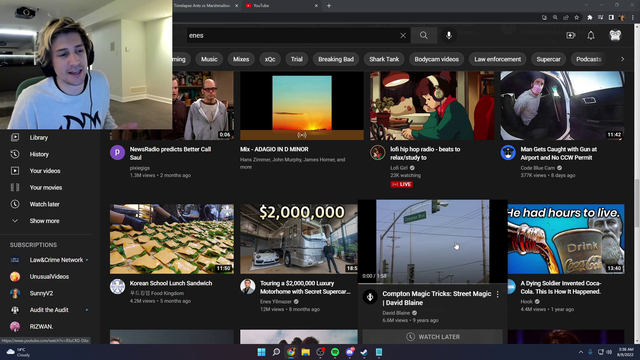
Task: Open Windows taskbar search
Action: tap(276, 352)
